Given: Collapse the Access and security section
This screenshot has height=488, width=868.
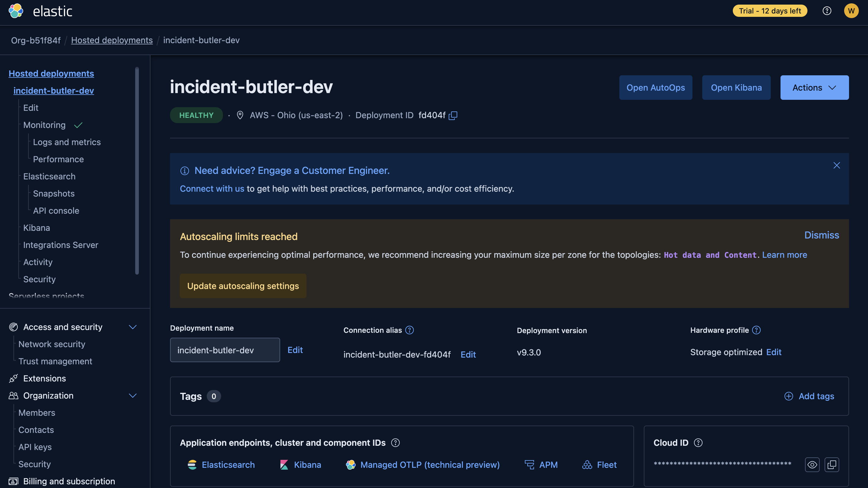Looking at the screenshot, I should coord(133,327).
